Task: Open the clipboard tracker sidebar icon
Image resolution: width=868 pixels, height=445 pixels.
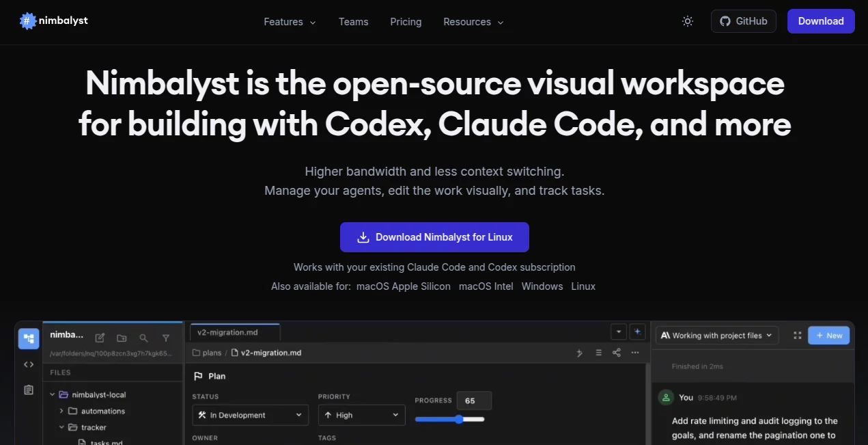Action: pos(29,390)
